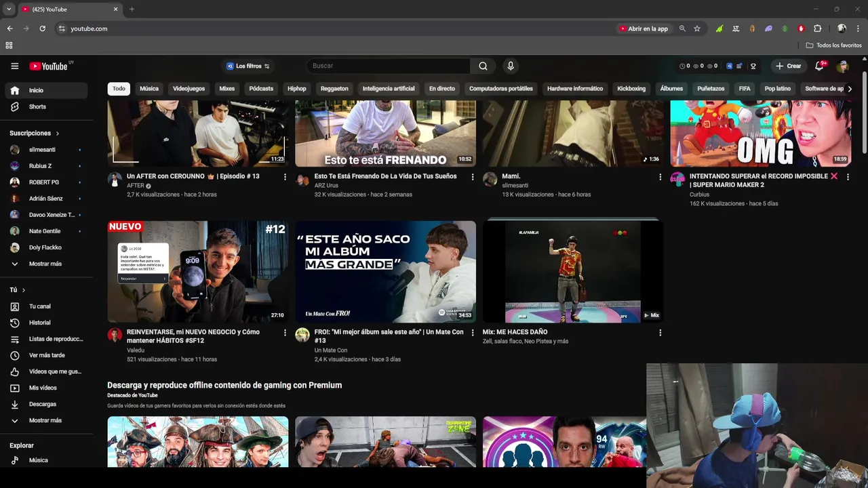The image size is (868, 488).
Task: Open Chrome three-dot menu
Action: [858, 28]
